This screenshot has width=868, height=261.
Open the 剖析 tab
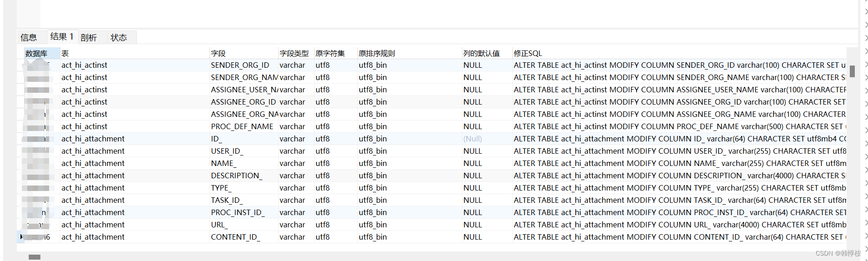click(89, 37)
